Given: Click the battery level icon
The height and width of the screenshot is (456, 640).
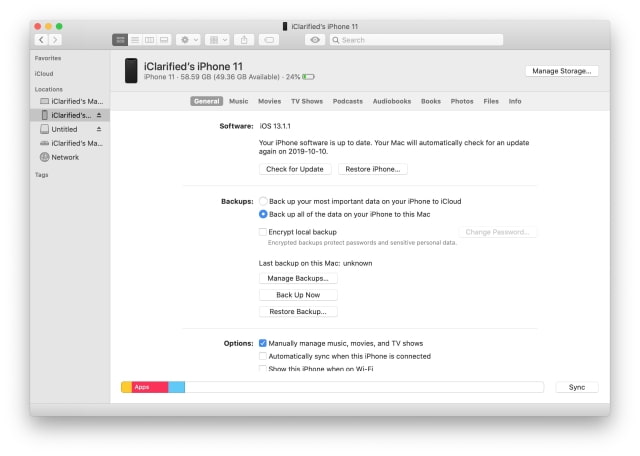Looking at the screenshot, I should point(308,77).
